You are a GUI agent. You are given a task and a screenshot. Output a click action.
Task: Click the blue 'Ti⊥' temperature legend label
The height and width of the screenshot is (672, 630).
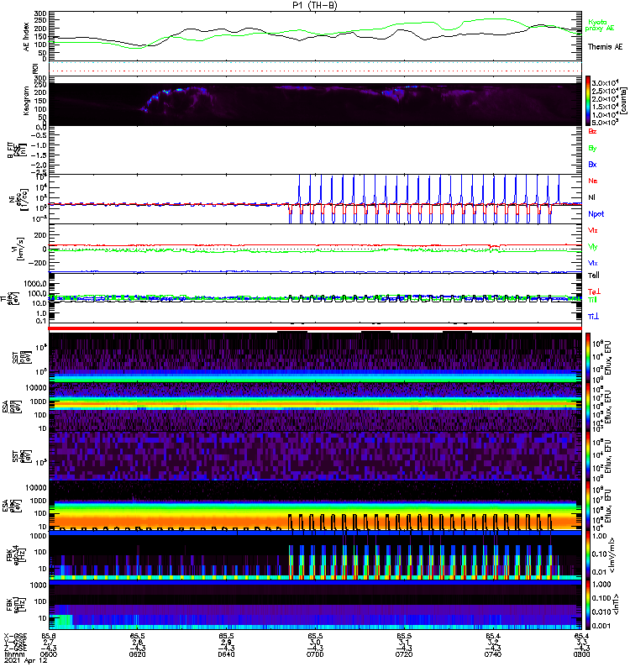click(x=593, y=317)
